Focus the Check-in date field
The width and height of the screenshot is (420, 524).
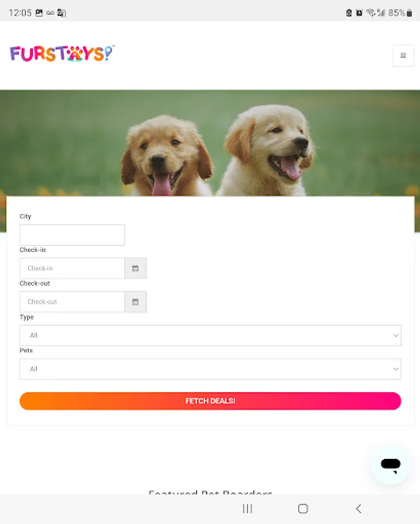[x=72, y=268]
